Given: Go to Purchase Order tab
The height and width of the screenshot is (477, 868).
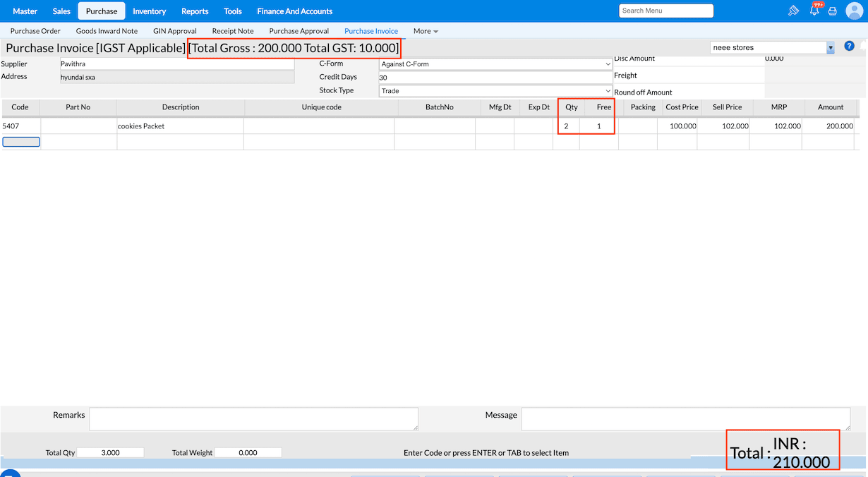Looking at the screenshot, I should point(35,31).
